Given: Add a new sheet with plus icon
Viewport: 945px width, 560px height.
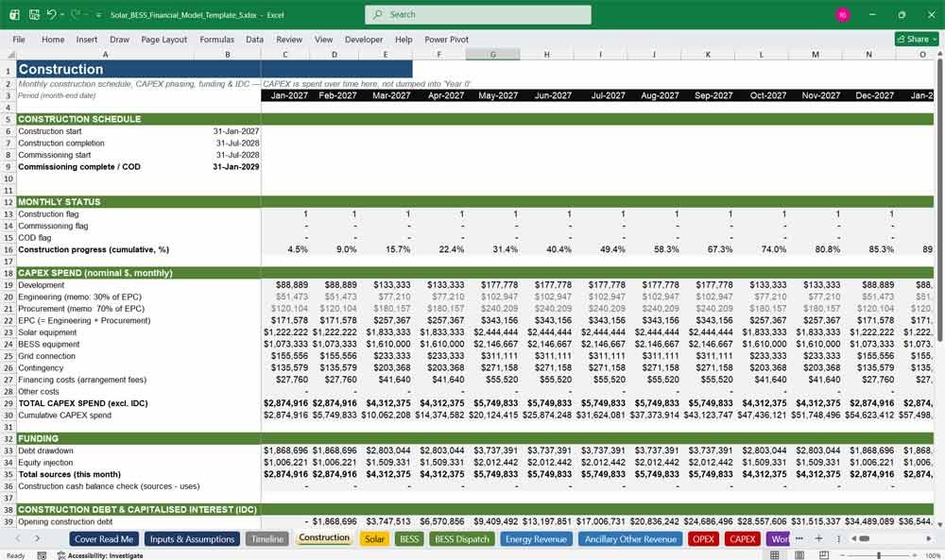Looking at the screenshot, I should click(x=818, y=538).
